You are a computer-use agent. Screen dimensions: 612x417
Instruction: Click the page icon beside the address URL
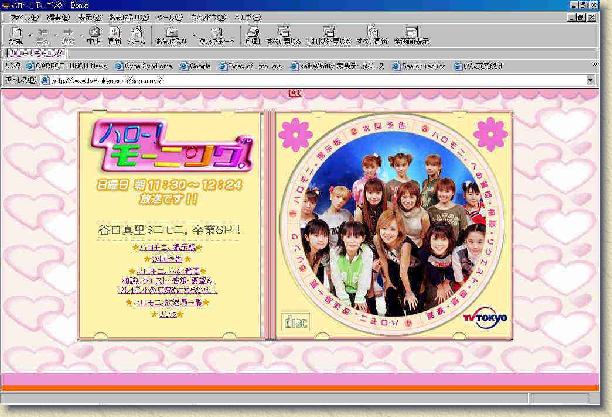point(45,80)
